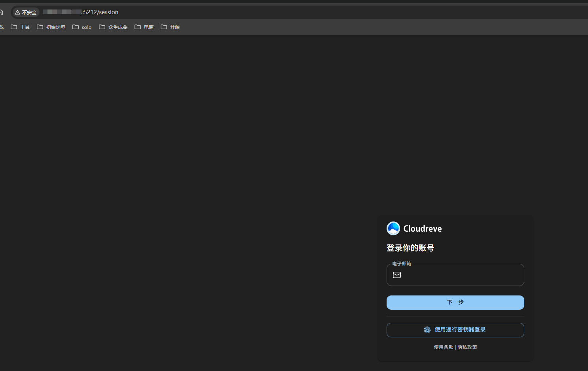This screenshot has height=371, width=588.
Task: Click the envelope icon in the email field
Action: [396, 275]
